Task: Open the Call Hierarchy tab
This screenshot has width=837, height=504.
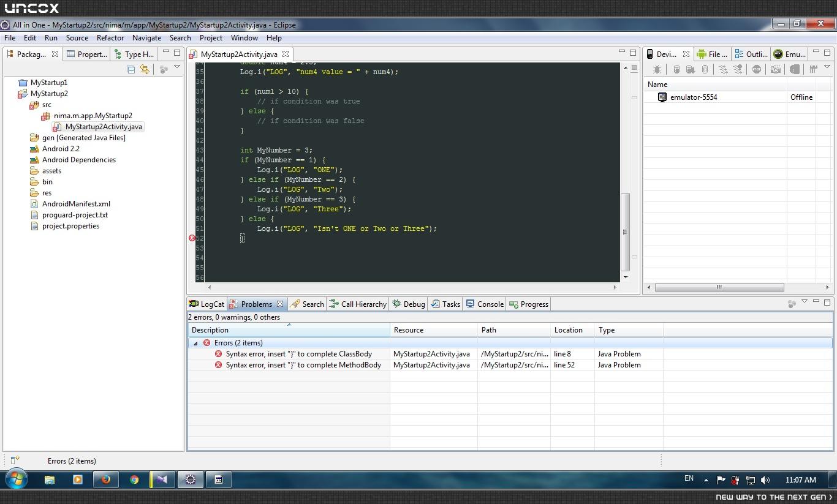Action: click(358, 304)
